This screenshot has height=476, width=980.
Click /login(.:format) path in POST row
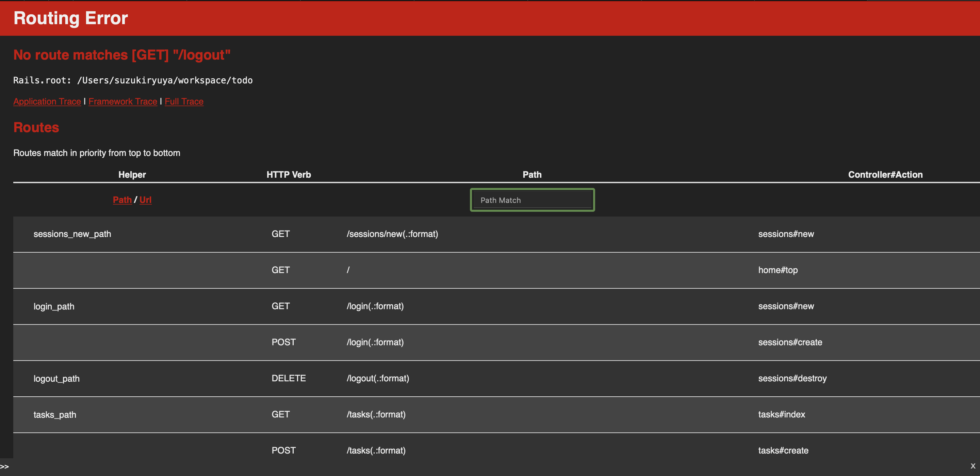click(x=375, y=342)
